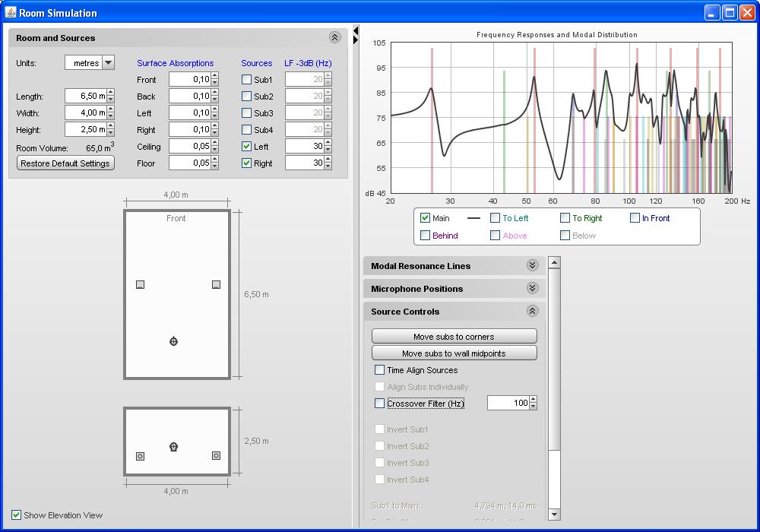Click the Move subs to wall midpoints button
This screenshot has height=532, width=760.
(x=454, y=353)
